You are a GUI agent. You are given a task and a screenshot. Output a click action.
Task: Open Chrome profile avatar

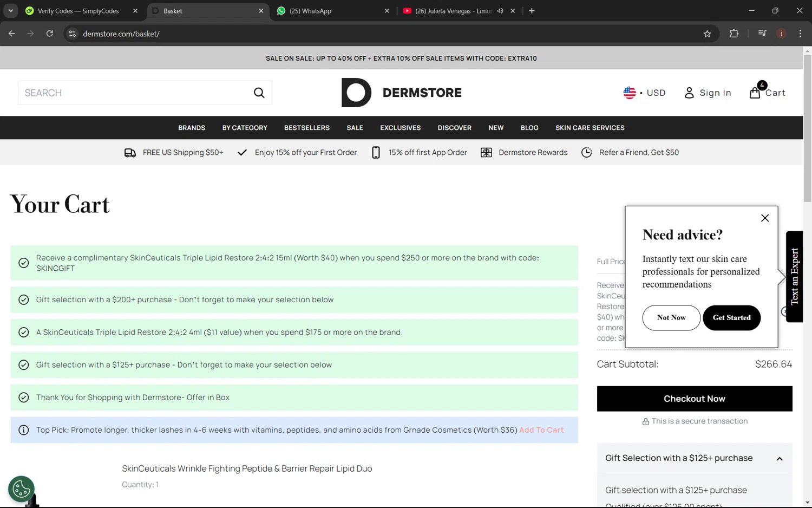781,34
